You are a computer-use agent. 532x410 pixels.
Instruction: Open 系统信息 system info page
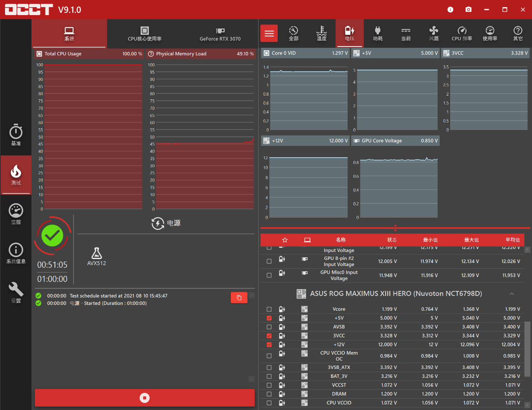click(16, 253)
